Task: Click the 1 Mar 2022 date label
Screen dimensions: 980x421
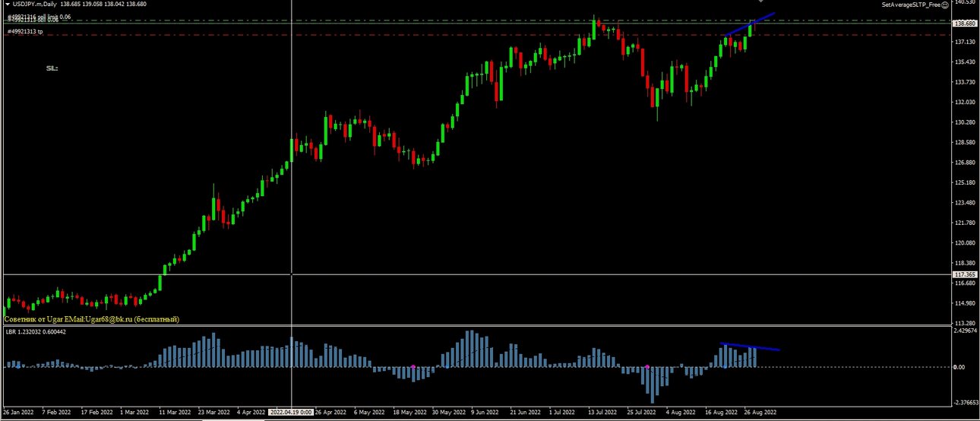Action: (134, 413)
